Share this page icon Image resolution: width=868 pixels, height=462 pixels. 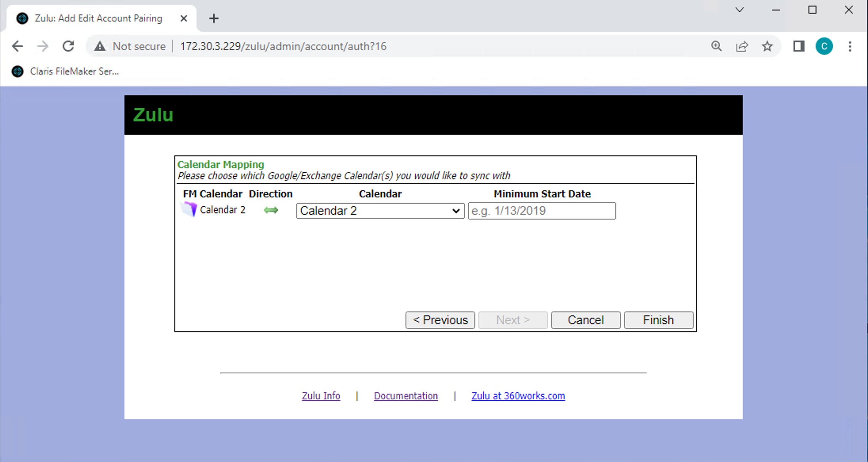[742, 46]
